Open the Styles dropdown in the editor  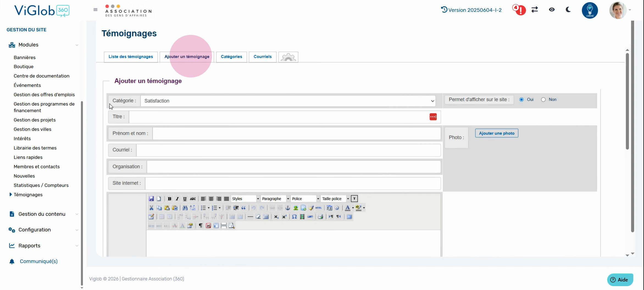click(245, 199)
